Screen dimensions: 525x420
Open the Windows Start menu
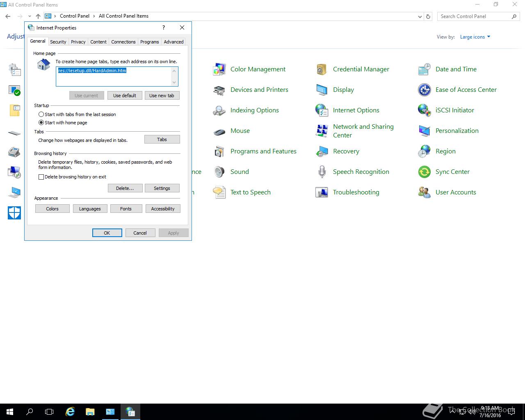click(x=10, y=412)
